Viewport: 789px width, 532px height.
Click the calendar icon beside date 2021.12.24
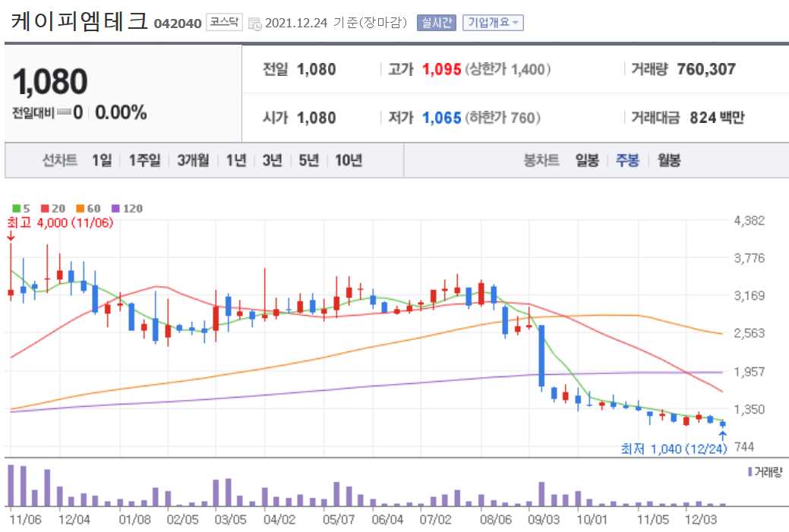click(256, 23)
